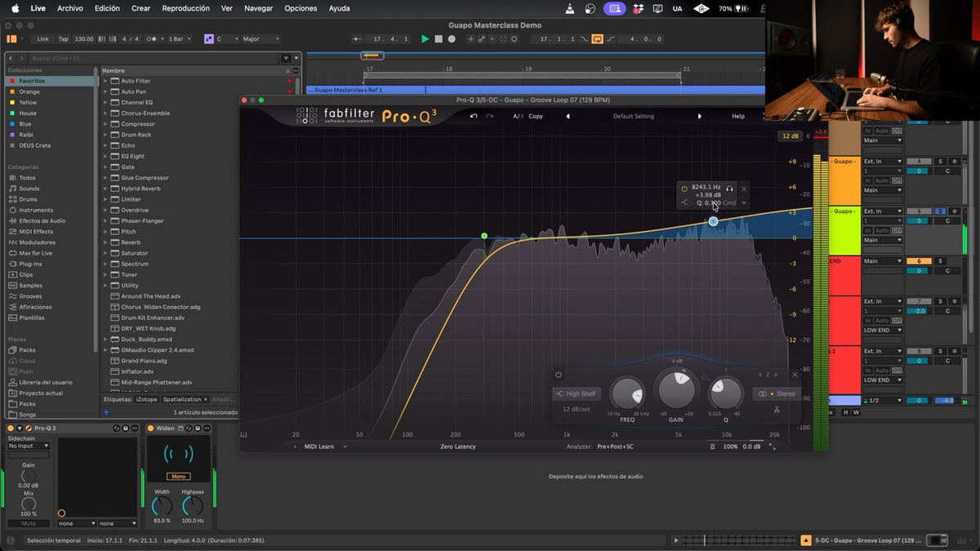Select Favoritos collection in browser
Viewport: 980px width, 551px height.
click(50, 81)
